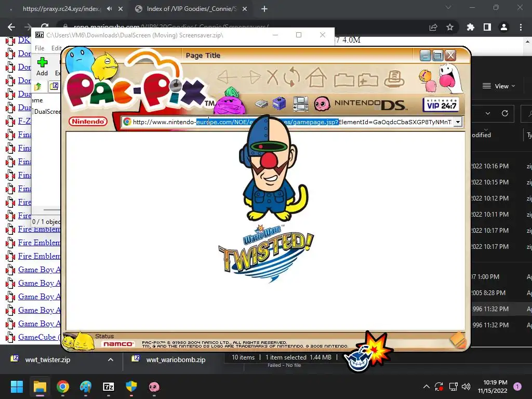
Task: Click the up-folder arrow icon in 7-Zip
Action: click(38, 87)
